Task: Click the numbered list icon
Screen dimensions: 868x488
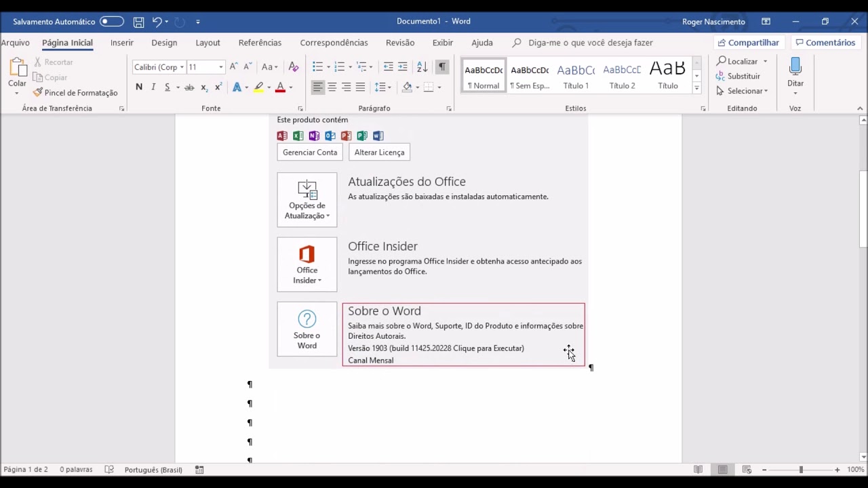Action: (x=340, y=67)
